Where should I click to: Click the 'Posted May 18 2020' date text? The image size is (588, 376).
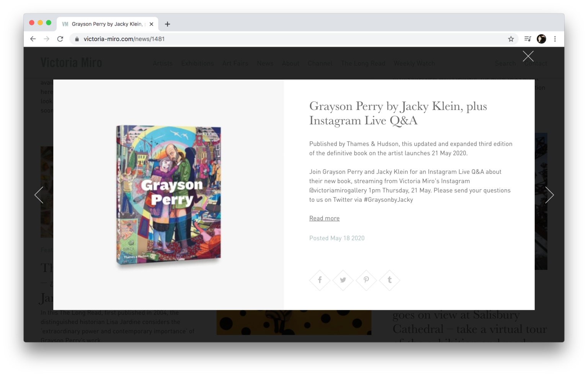point(337,238)
